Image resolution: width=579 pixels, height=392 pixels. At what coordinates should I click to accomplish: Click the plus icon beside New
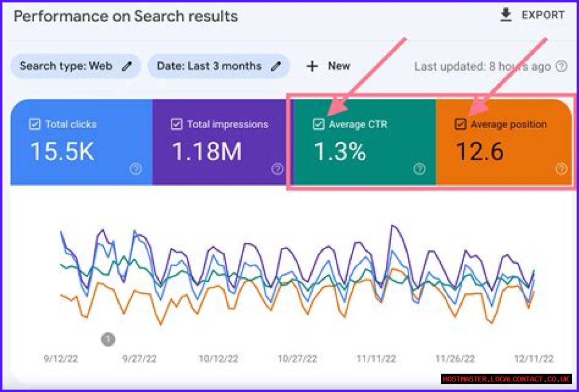pyautogui.click(x=312, y=67)
